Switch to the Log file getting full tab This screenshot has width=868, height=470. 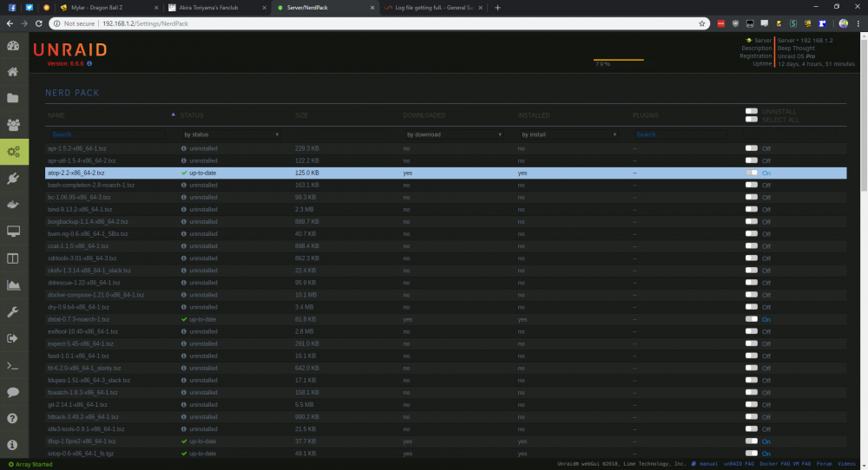[435, 8]
